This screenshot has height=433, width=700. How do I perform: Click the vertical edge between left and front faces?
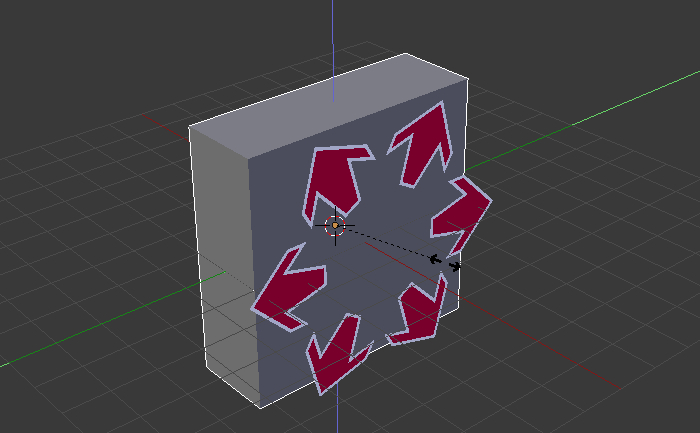point(255,280)
